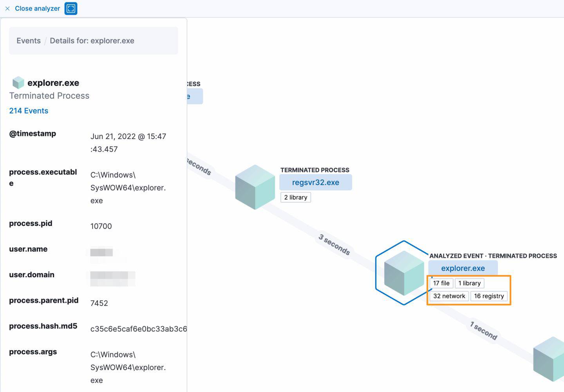Toggle the full screen analyzer icon
564x392 pixels.
coord(71,9)
